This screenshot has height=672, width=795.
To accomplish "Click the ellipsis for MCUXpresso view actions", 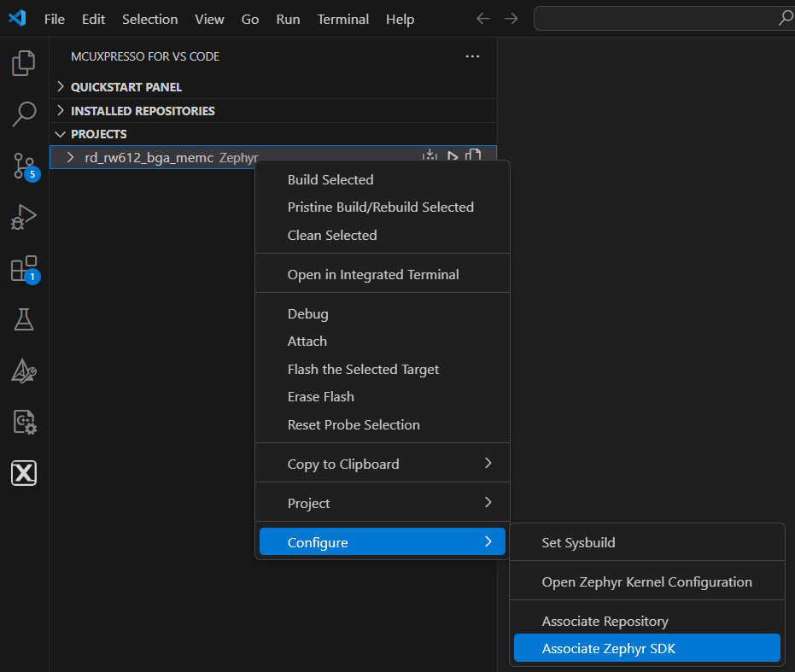I will pos(472,56).
